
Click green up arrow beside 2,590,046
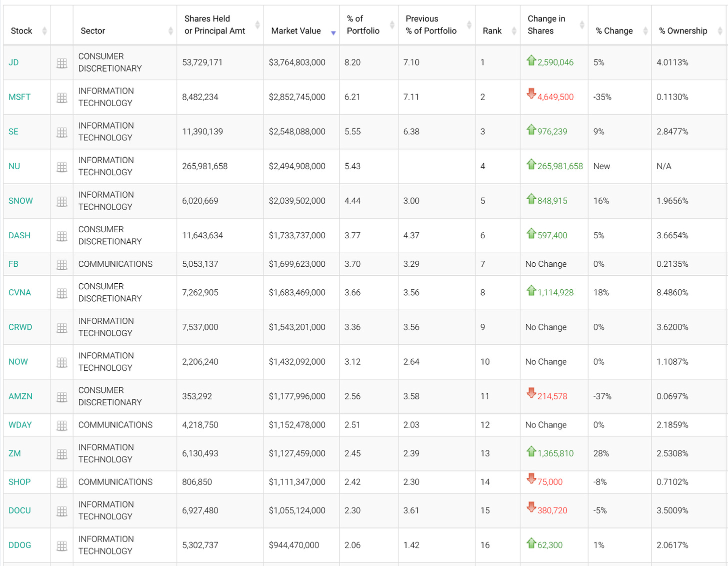[x=531, y=60]
